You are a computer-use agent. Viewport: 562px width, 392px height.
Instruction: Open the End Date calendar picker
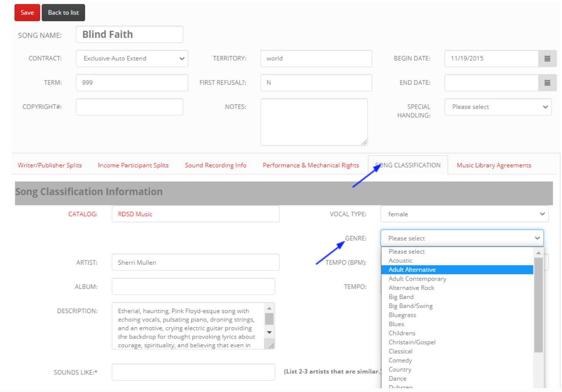coord(547,83)
